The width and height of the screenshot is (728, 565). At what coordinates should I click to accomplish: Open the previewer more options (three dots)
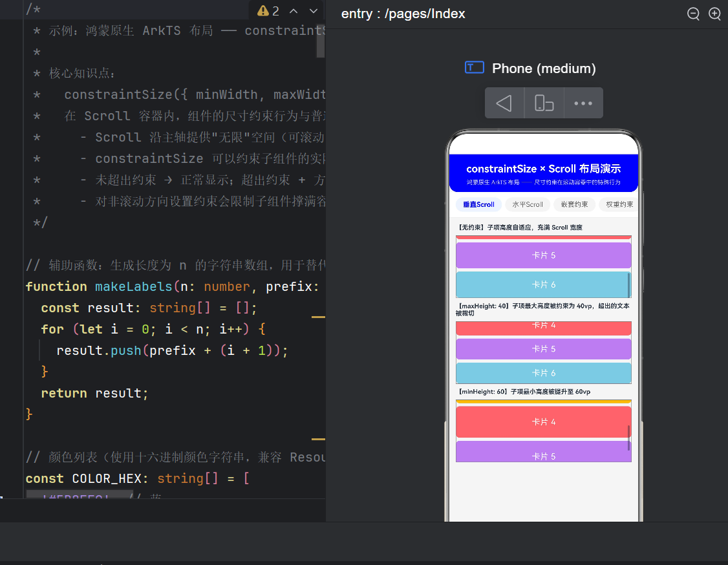583,103
